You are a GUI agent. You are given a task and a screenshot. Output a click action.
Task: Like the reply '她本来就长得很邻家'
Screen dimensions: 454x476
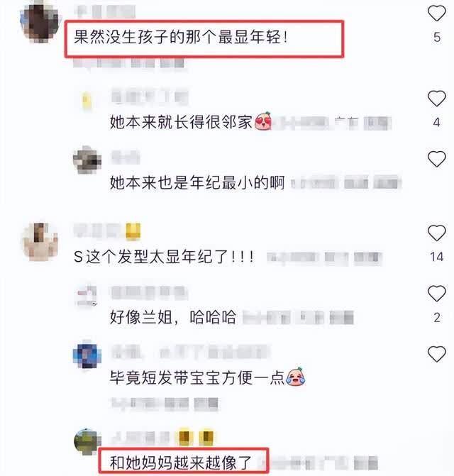[437, 99]
